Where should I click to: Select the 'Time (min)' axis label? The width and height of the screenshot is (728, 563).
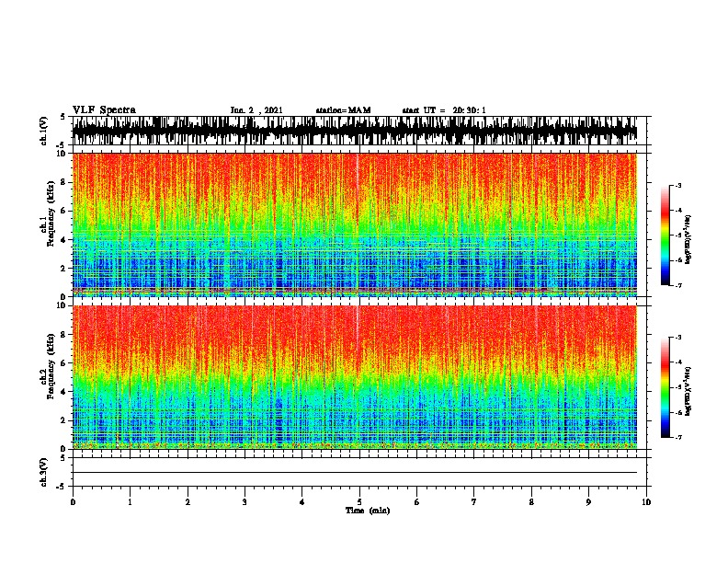pyautogui.click(x=368, y=511)
